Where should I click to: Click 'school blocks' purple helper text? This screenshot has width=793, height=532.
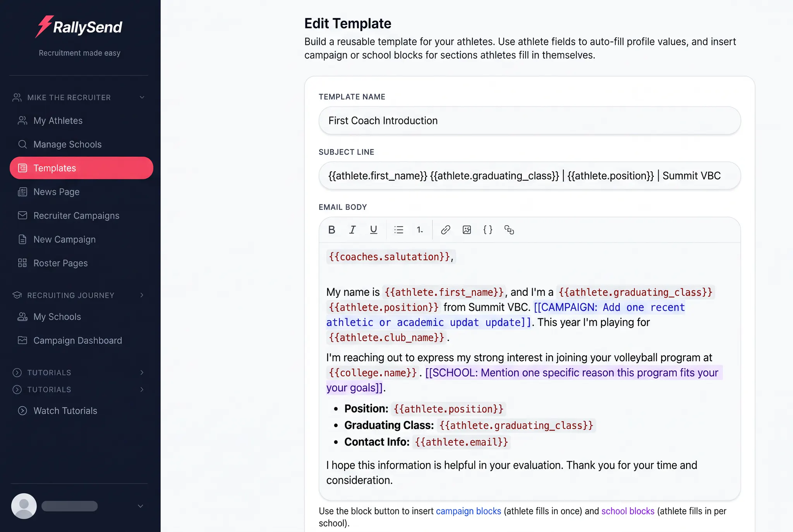pos(628,511)
